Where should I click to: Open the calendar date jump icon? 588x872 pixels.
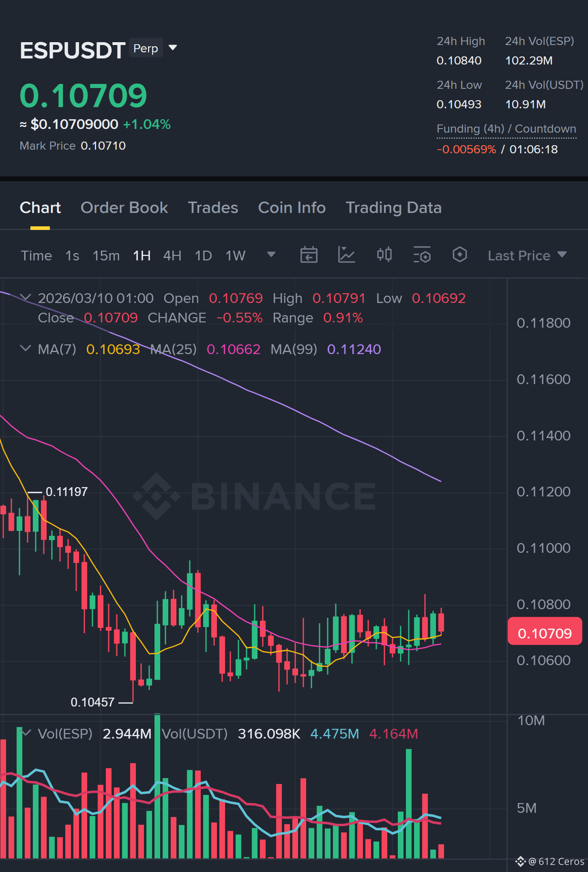tap(309, 255)
